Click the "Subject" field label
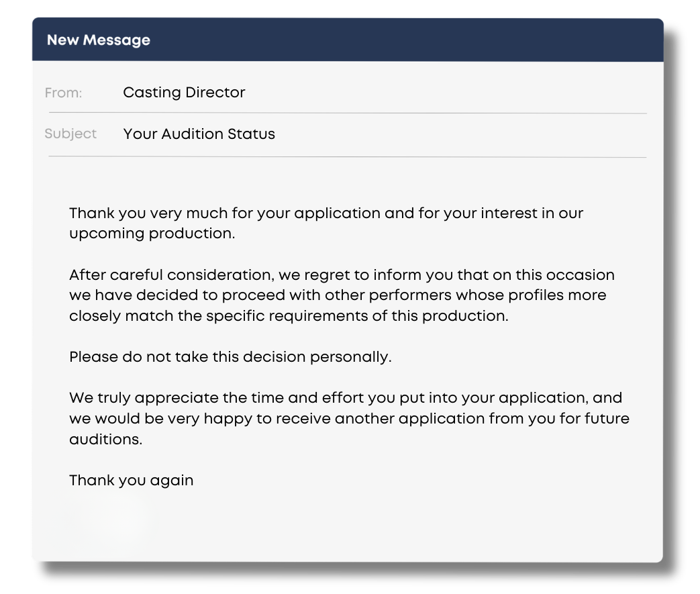The height and width of the screenshot is (594, 700). (70, 134)
